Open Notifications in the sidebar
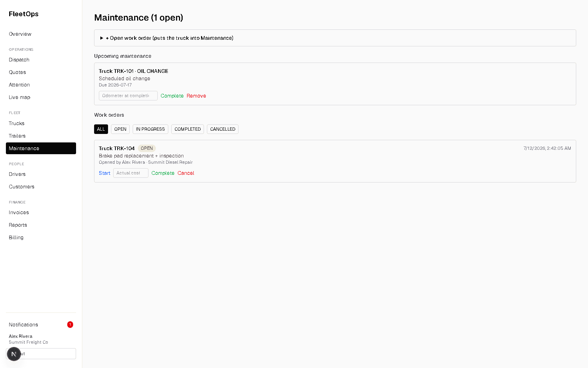 point(41,325)
